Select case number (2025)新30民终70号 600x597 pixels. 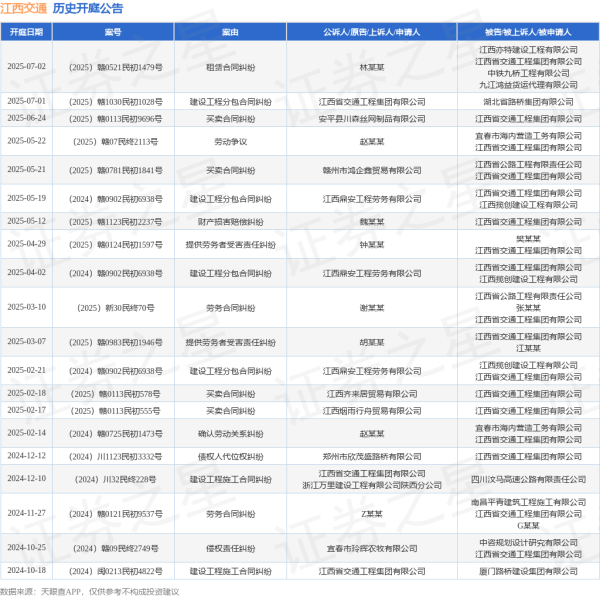click(x=116, y=308)
